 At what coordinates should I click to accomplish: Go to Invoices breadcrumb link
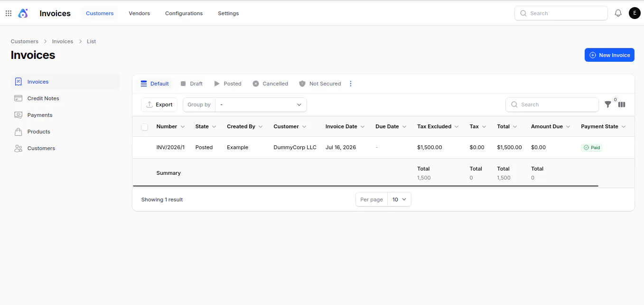(x=63, y=41)
